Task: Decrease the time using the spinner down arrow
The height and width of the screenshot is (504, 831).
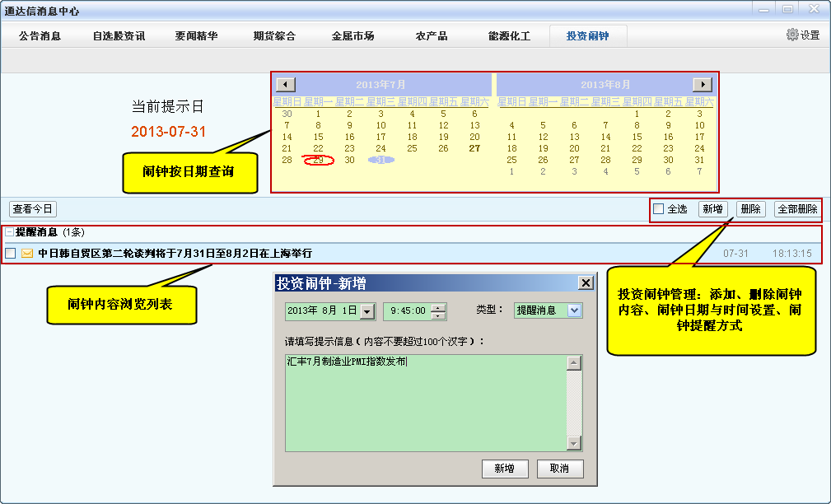Action: point(438,315)
